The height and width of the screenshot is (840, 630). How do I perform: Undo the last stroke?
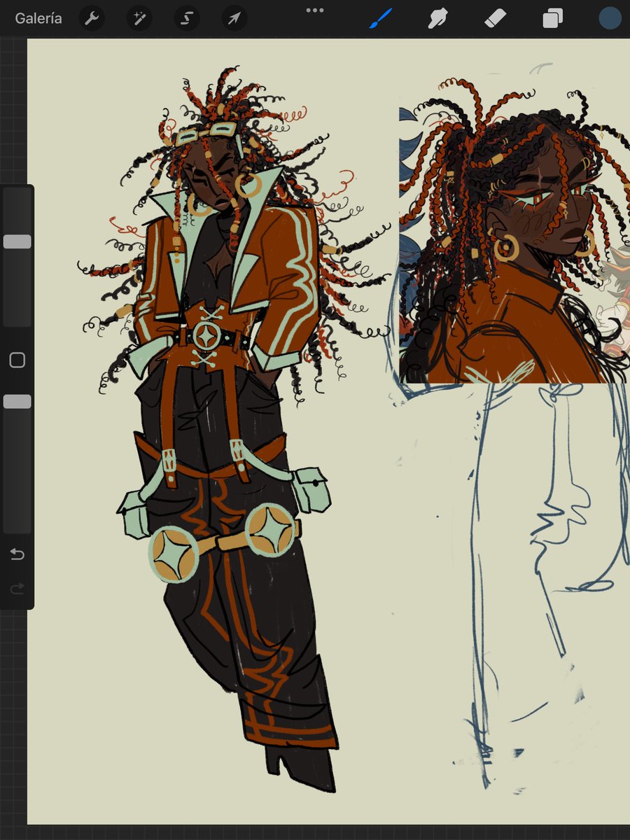point(17,555)
